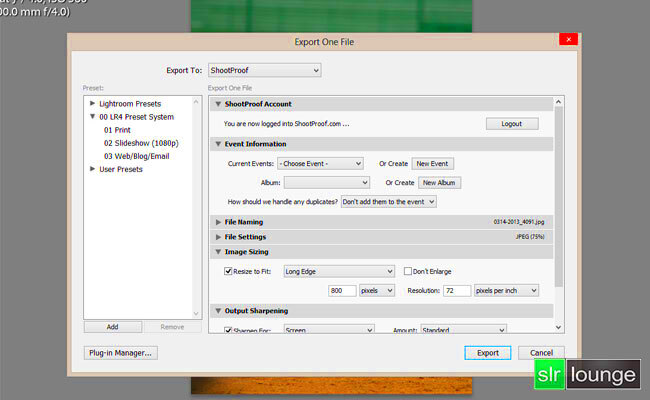Image resolution: width=650 pixels, height=400 pixels.
Task: Open the Long Edge dropdown
Action: coord(339,272)
